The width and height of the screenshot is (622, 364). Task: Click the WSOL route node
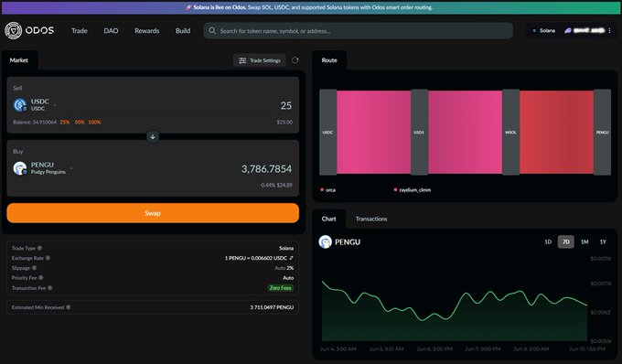(x=510, y=132)
